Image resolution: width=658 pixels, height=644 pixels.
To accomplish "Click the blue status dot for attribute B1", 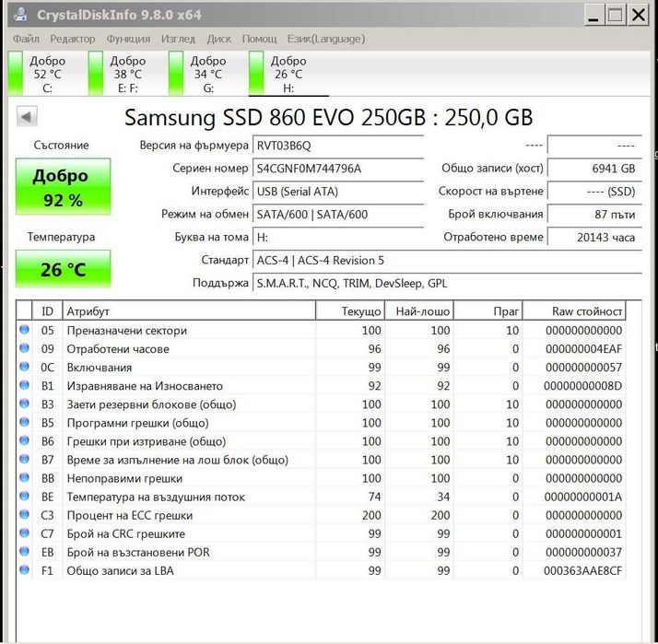I will pyautogui.click(x=24, y=385).
